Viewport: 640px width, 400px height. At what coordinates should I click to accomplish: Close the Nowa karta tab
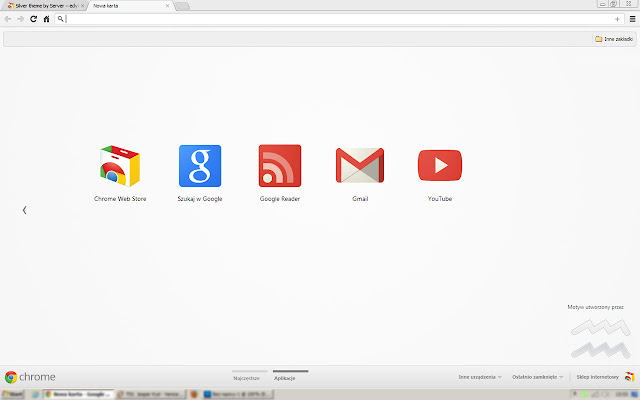[x=167, y=6]
